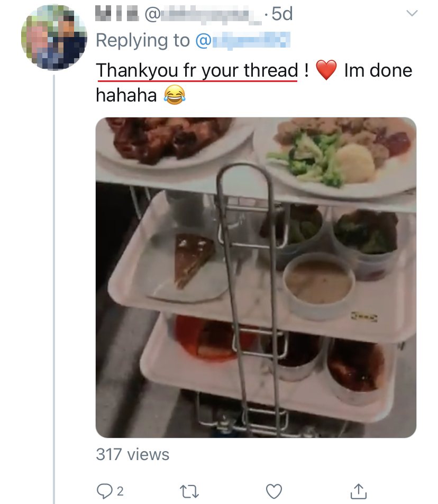
Task: Expand the tweet options chevron at top right
Action: click(411, 13)
